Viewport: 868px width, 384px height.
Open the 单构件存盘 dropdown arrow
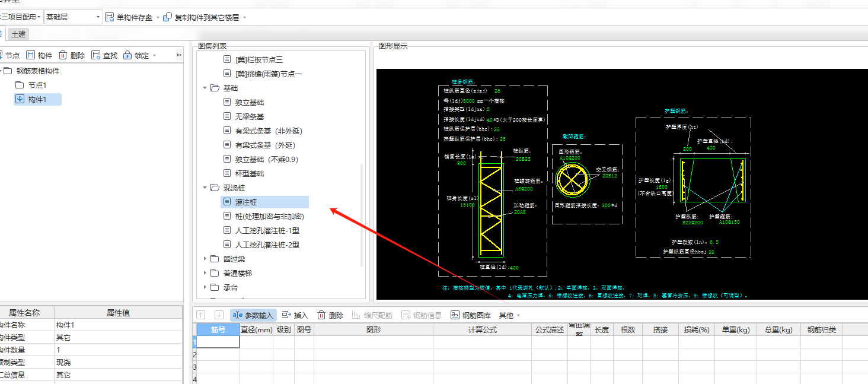point(158,18)
